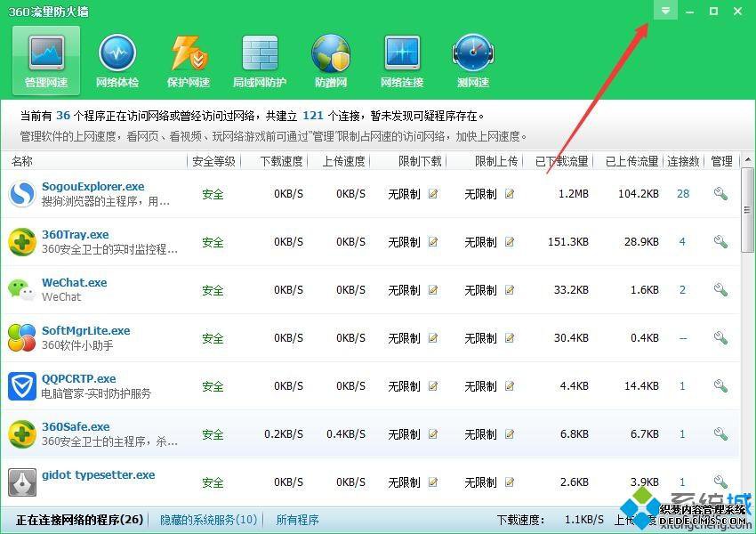The height and width of the screenshot is (534, 756).
Task: Switch to 所有程序 tab
Action: (297, 520)
